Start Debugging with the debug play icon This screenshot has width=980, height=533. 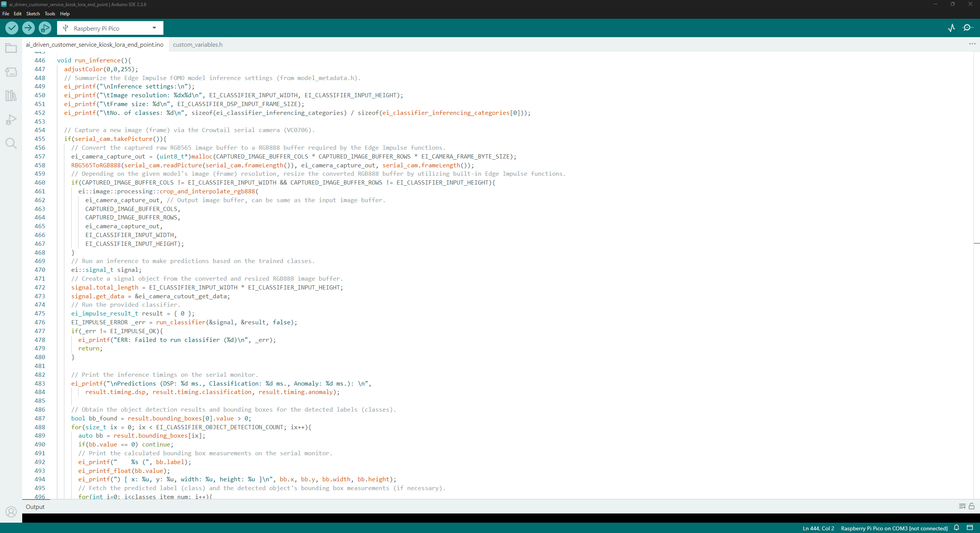pos(45,28)
